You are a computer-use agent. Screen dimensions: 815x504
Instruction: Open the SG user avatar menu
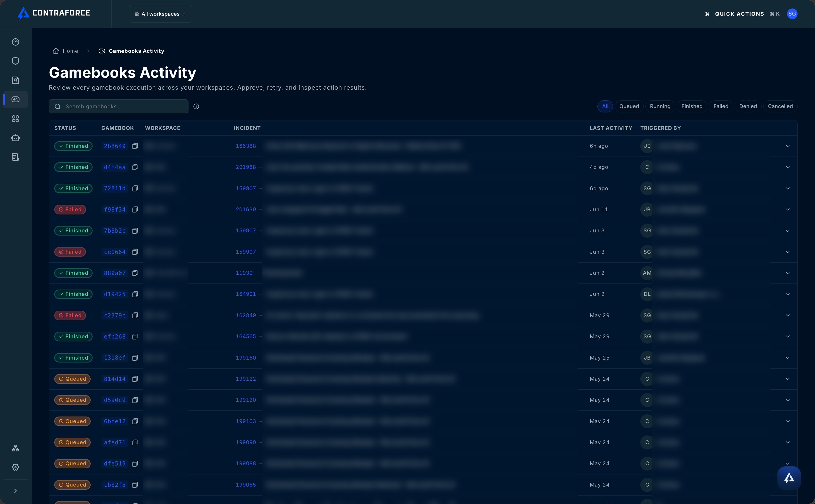click(792, 14)
